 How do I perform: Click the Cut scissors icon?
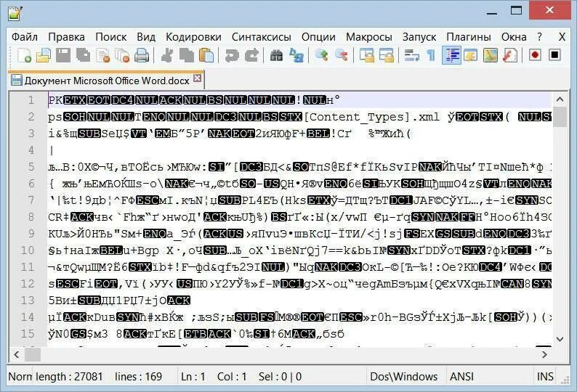(x=167, y=55)
